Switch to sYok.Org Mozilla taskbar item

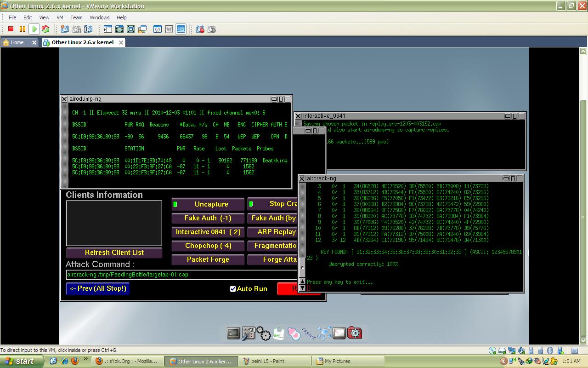128,361
